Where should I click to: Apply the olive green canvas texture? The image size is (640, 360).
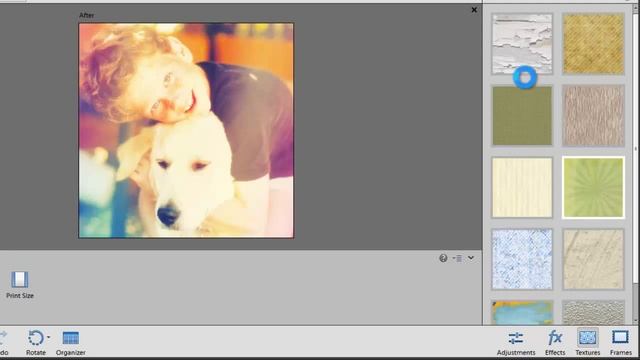(x=522, y=116)
